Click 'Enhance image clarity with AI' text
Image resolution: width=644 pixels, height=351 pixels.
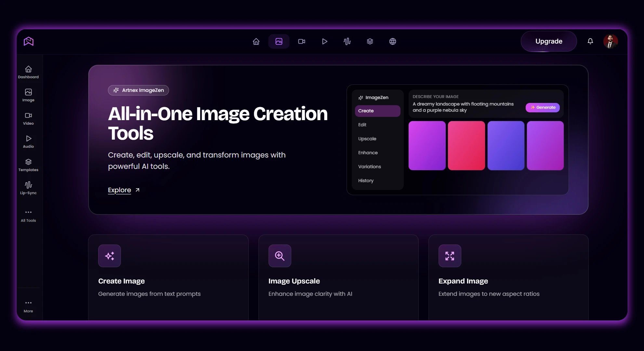click(x=310, y=294)
